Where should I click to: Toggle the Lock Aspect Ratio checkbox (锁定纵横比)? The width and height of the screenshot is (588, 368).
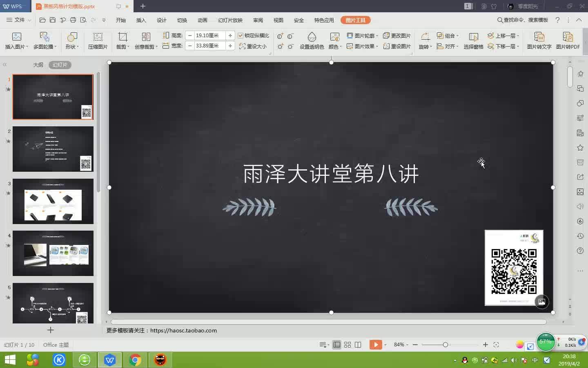tap(241, 36)
